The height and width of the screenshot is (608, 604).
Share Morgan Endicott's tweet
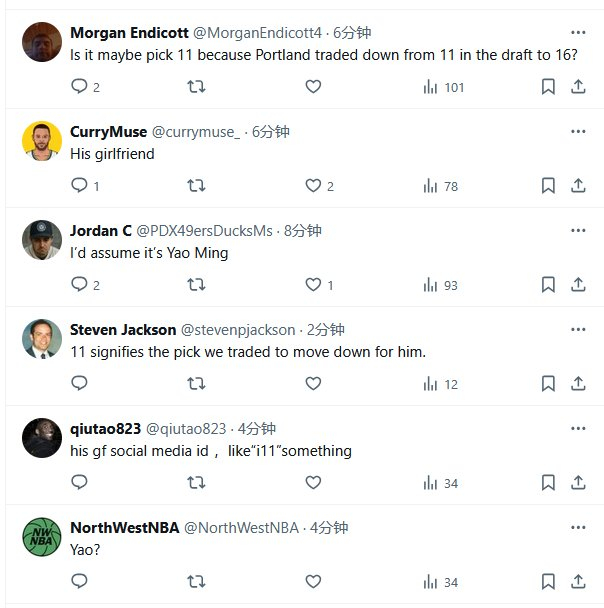pos(578,87)
